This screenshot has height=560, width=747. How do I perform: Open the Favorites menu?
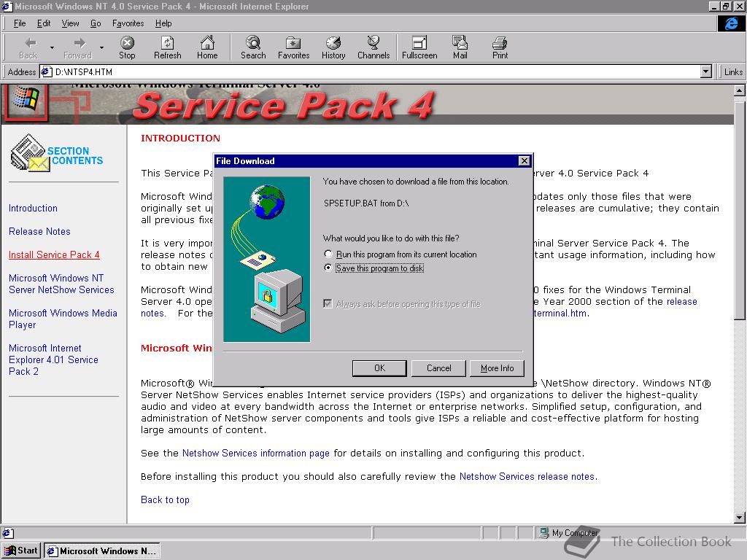coord(128,23)
